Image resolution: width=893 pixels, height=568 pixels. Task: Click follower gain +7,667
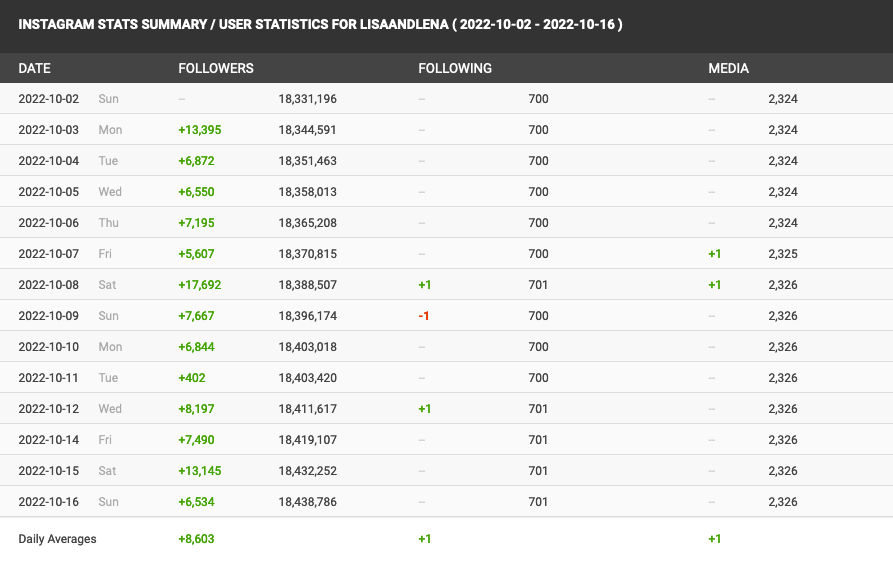(196, 316)
